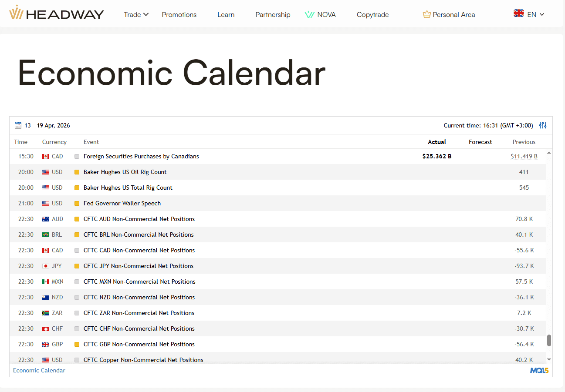Image resolution: width=565 pixels, height=392 pixels.
Task: Click the green NOVA icon
Action: 309,14
